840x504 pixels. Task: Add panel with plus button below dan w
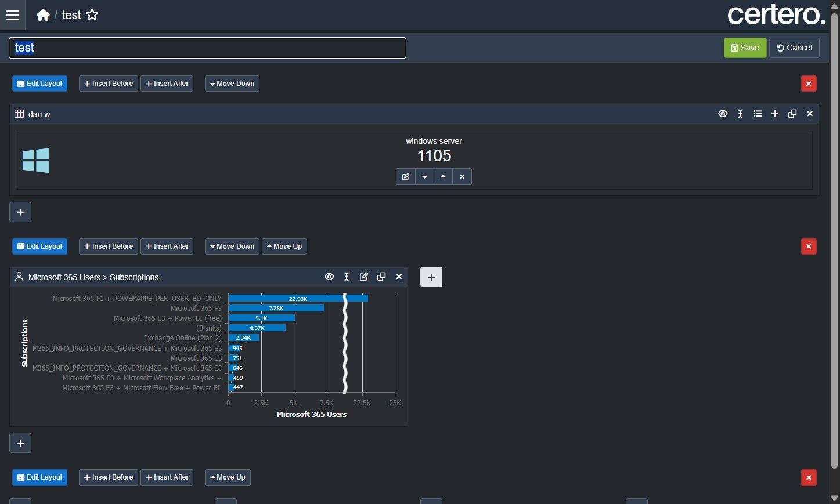(x=20, y=212)
